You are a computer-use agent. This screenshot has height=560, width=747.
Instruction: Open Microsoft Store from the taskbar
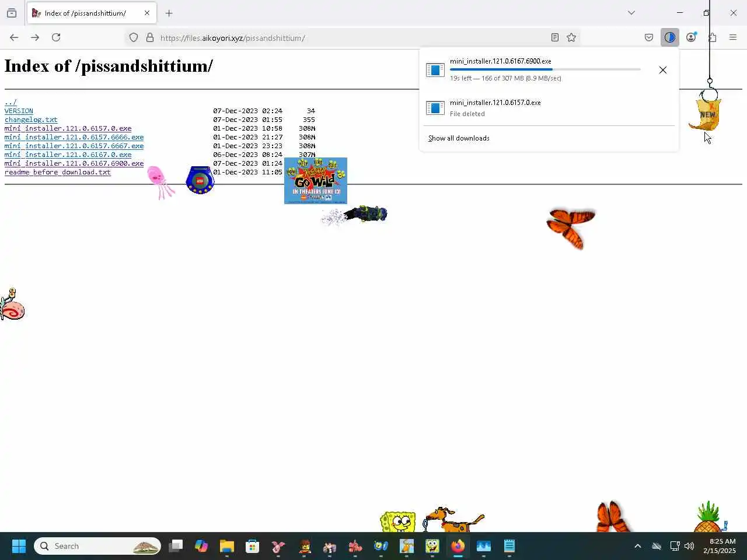point(253,546)
